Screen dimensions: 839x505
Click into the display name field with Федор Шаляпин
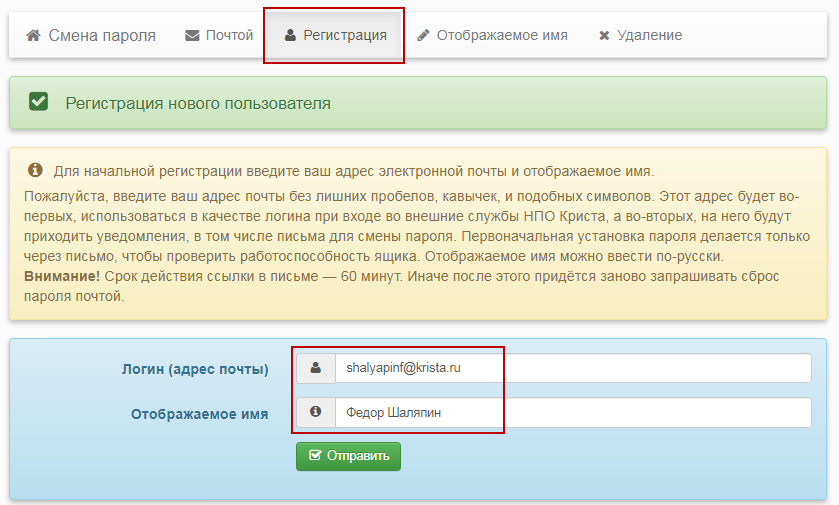pyautogui.click(x=572, y=412)
